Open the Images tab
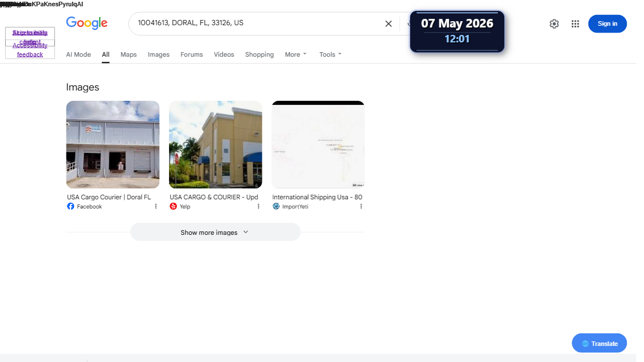 (159, 54)
